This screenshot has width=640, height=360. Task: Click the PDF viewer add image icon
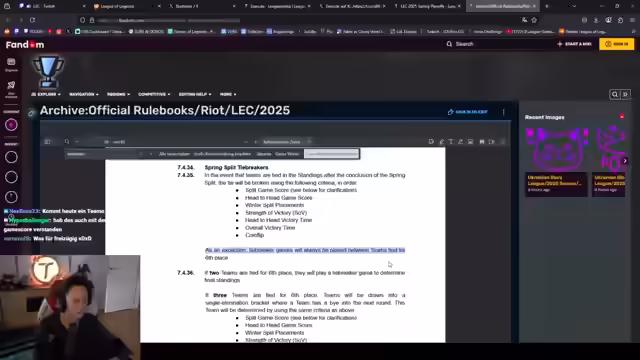[x=470, y=142]
